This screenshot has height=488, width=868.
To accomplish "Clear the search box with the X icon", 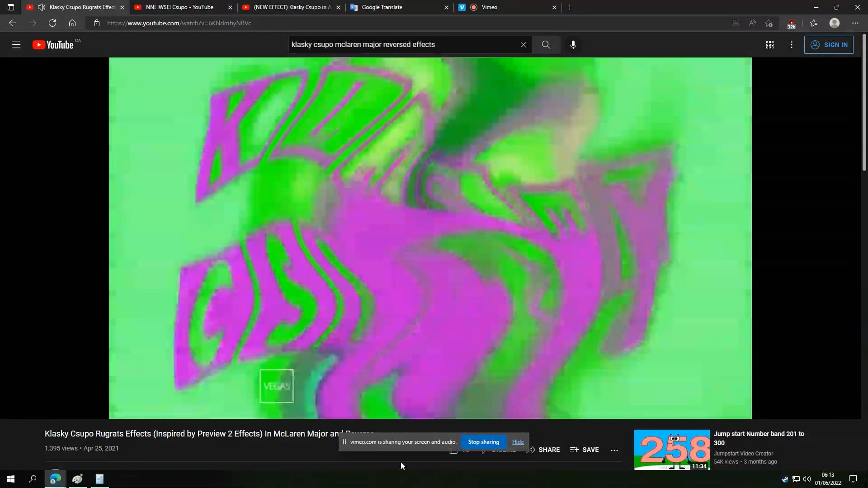I will pos(523,44).
